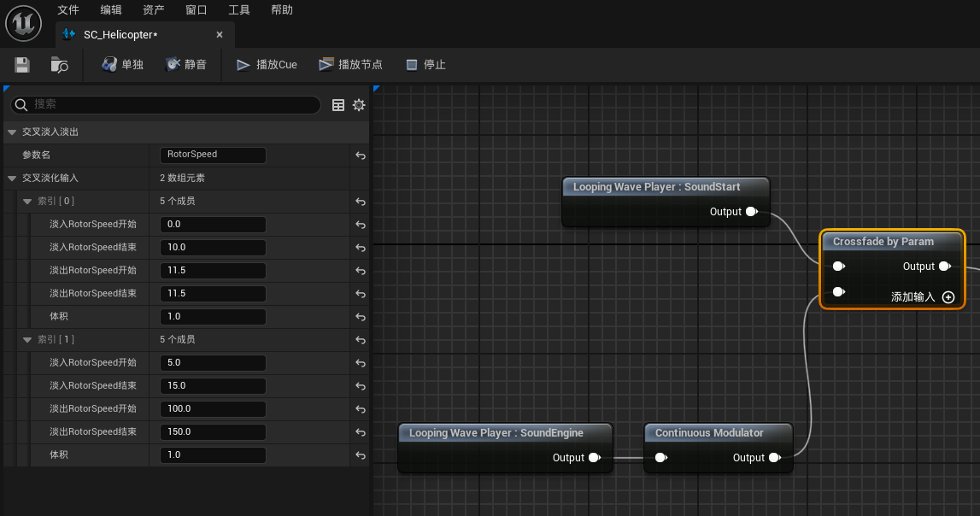Viewport: 980px width, 516px height.
Task: Close the SC_Helicopter tab
Action: pyautogui.click(x=220, y=35)
